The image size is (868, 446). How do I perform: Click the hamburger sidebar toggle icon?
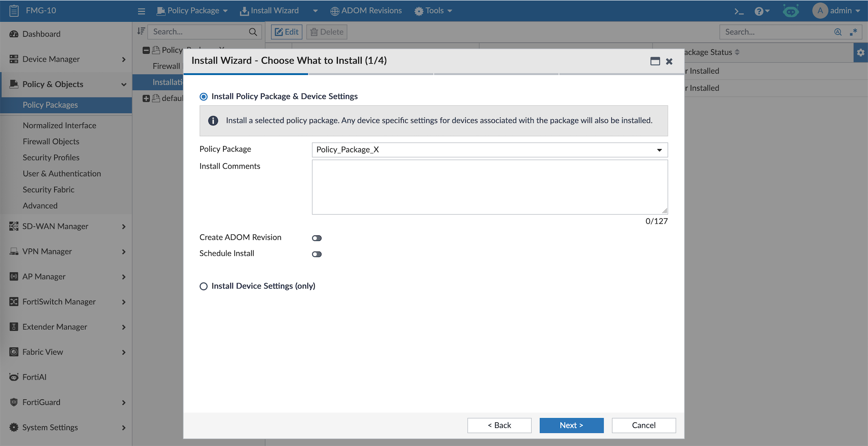click(x=142, y=11)
